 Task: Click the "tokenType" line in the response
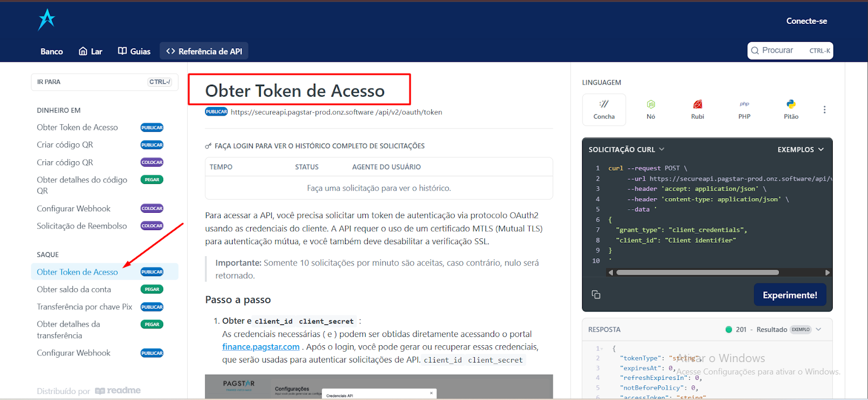point(660,358)
